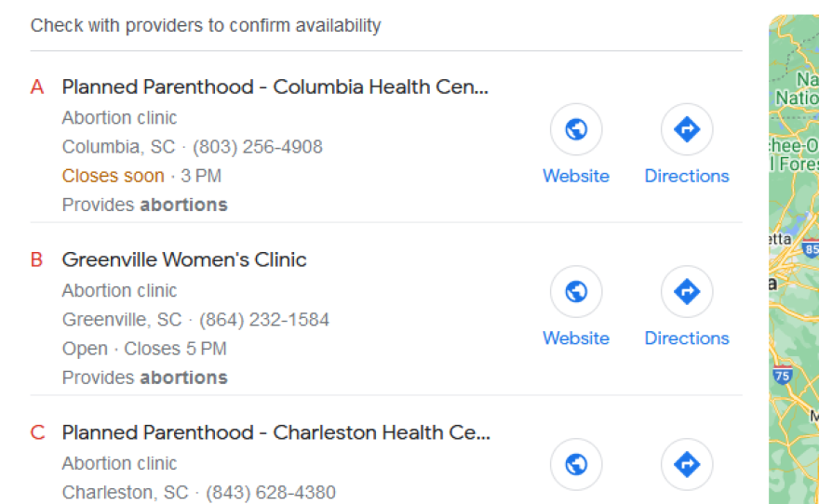
Task: Open website globe icon for Planned Parenthood Charleston
Action: pyautogui.click(x=576, y=464)
